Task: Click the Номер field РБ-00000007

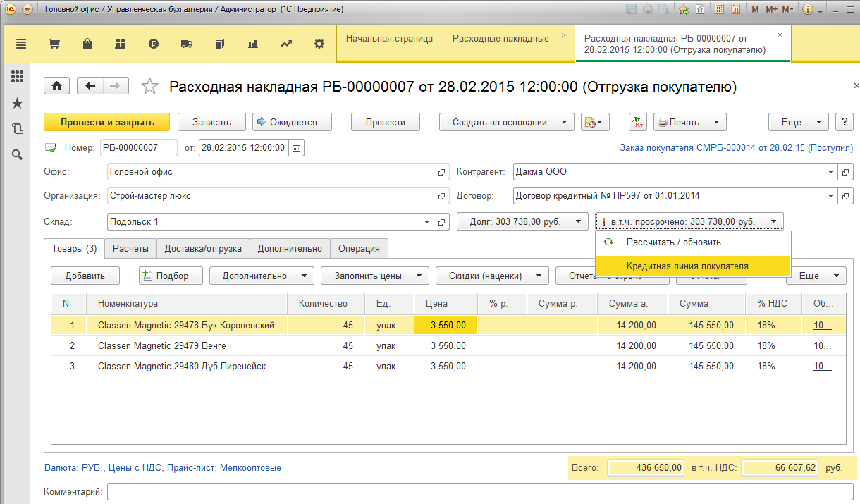Action: [x=138, y=148]
